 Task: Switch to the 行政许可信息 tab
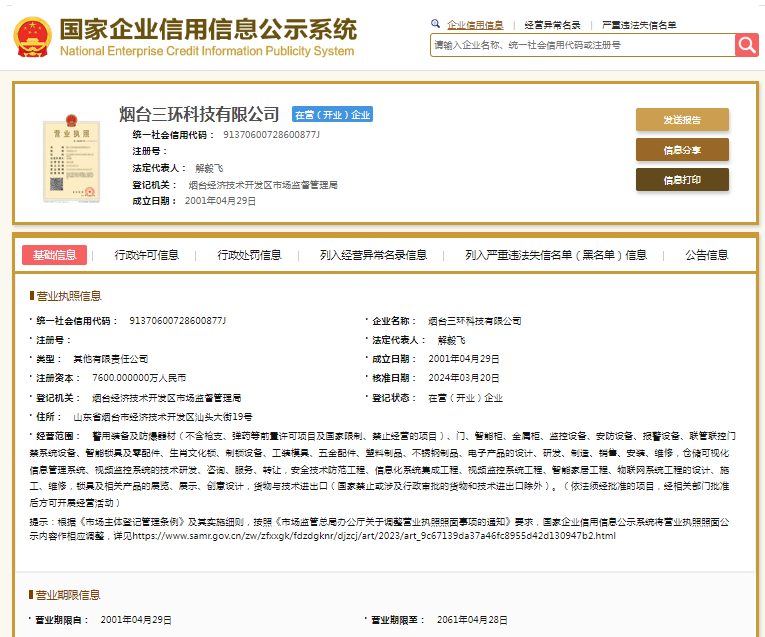tap(147, 255)
